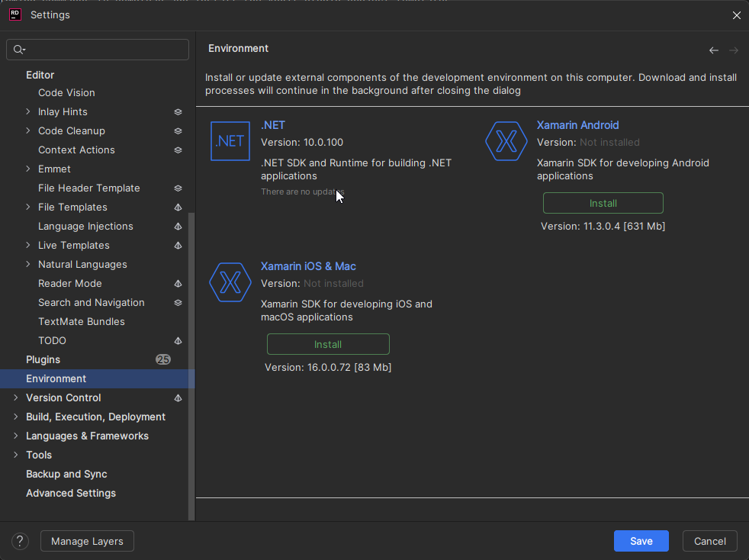Click the Xamarin iOS & Mac hexagon icon
The image size is (749, 560).
(230, 282)
